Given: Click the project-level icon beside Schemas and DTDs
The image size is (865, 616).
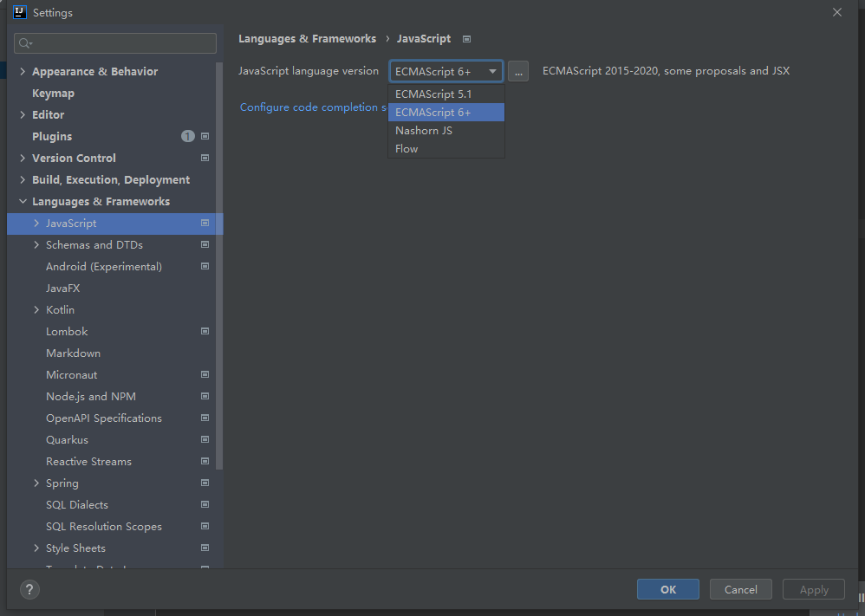Looking at the screenshot, I should click(x=205, y=245).
